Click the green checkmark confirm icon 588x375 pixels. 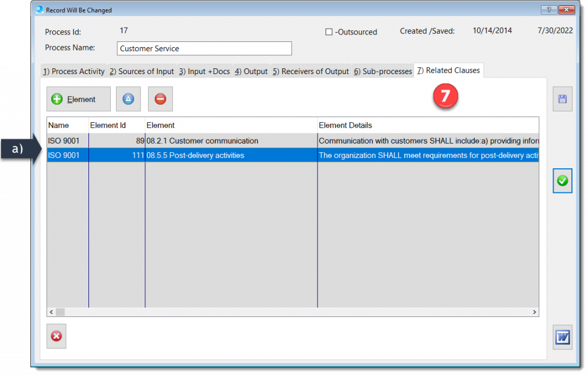(x=562, y=181)
